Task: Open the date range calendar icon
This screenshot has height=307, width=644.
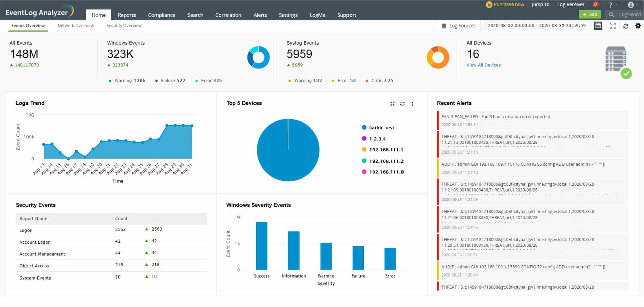Action: click(x=598, y=26)
